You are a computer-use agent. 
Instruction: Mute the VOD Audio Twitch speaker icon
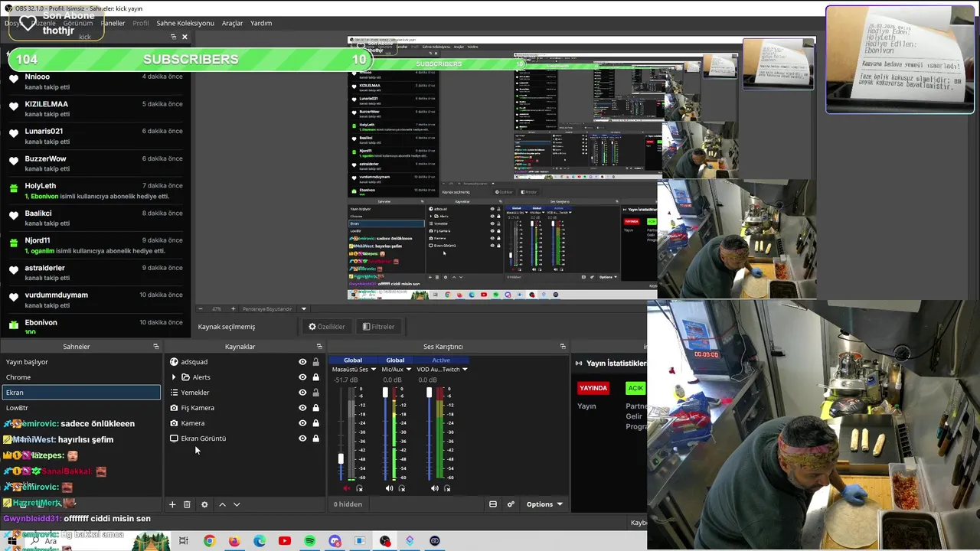[x=434, y=488]
